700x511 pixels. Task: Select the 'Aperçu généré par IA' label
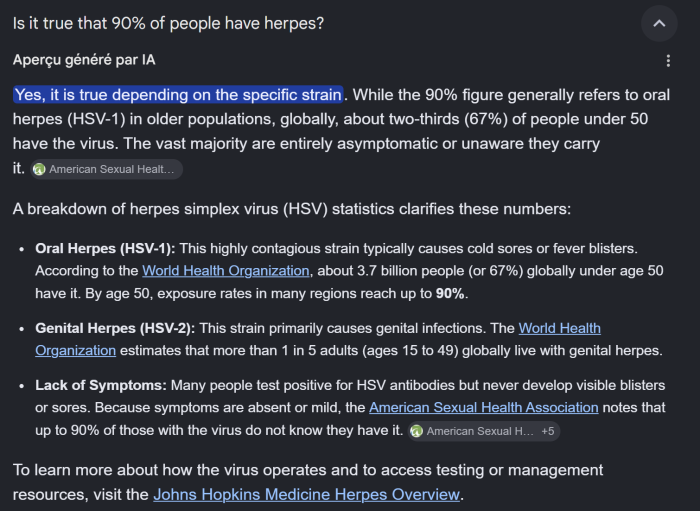point(84,60)
